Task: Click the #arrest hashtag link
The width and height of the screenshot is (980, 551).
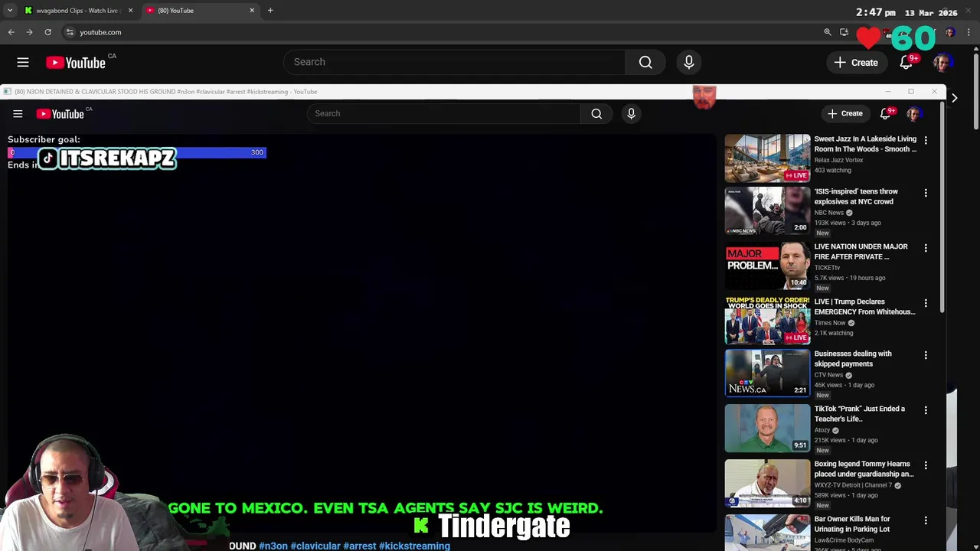Action: pyautogui.click(x=360, y=546)
